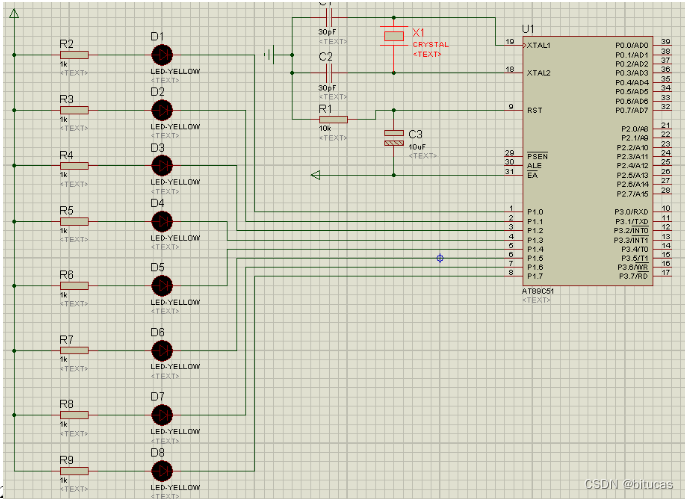Click the CRYSTAL value label
This screenshot has width=689, height=499.
click(x=431, y=45)
